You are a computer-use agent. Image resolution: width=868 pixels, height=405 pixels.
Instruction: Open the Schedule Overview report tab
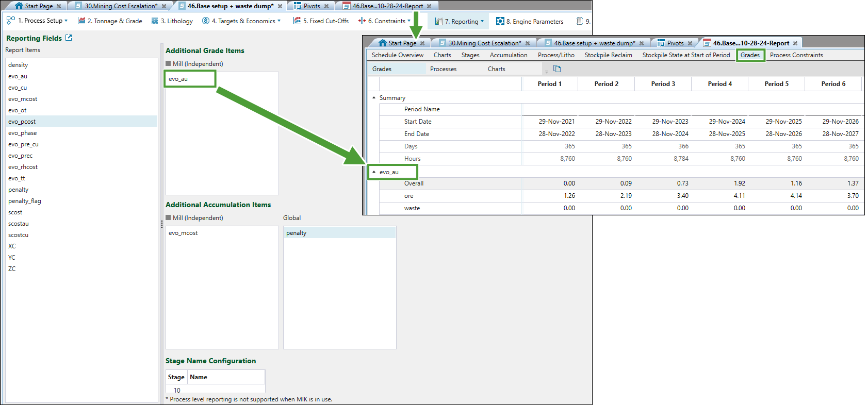(398, 55)
